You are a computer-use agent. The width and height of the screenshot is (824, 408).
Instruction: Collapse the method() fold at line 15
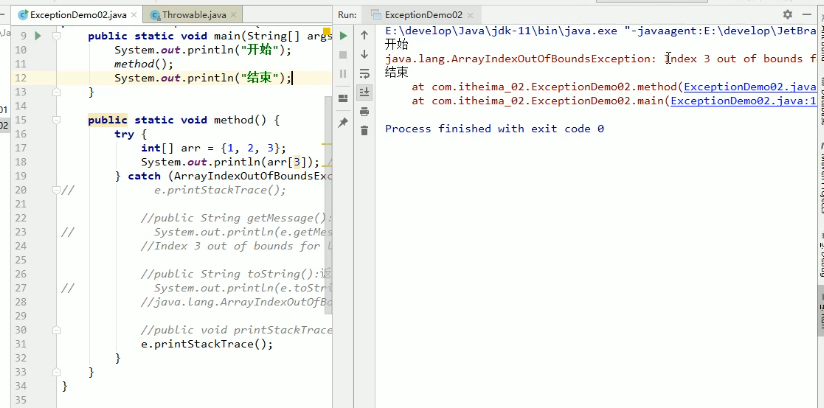pos(56,120)
